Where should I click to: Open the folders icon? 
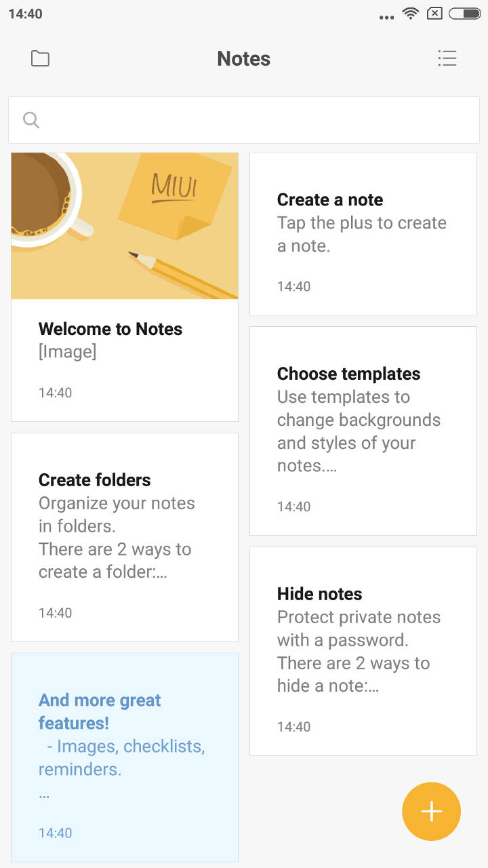(40, 59)
